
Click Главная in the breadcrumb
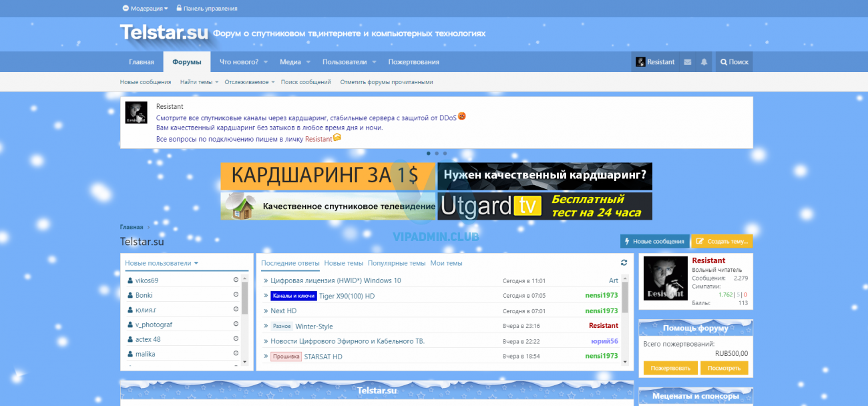pyautogui.click(x=132, y=227)
